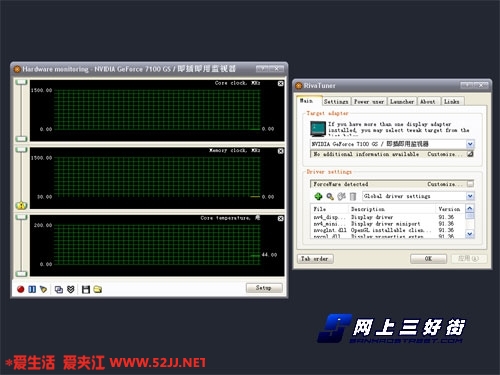
Task: Click the OK button in RivaTuner
Action: [428, 259]
